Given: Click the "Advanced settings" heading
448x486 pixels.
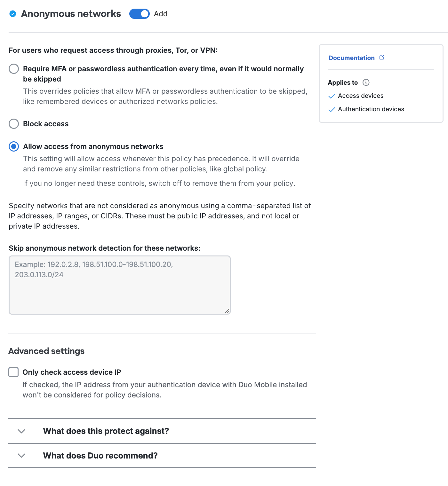Looking at the screenshot, I should (x=46, y=351).
